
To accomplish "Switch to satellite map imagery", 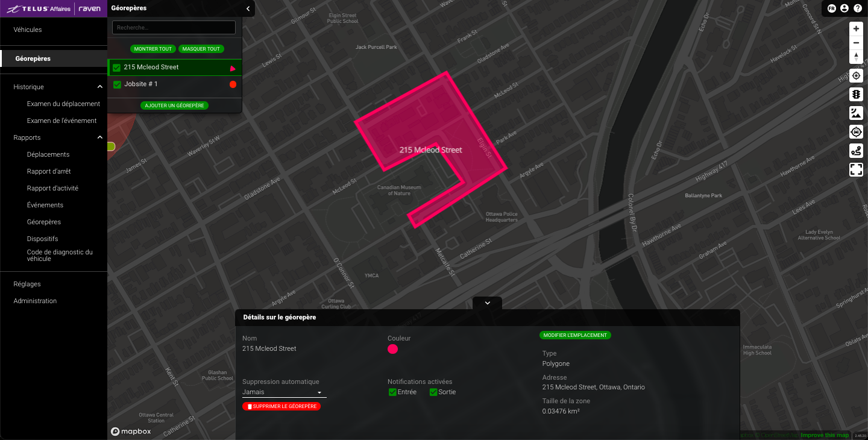I will pos(856,113).
